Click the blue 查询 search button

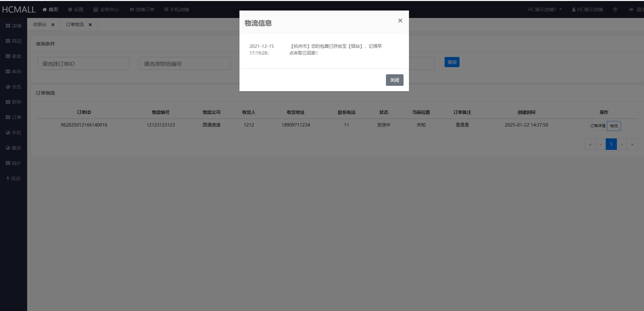coord(452,62)
